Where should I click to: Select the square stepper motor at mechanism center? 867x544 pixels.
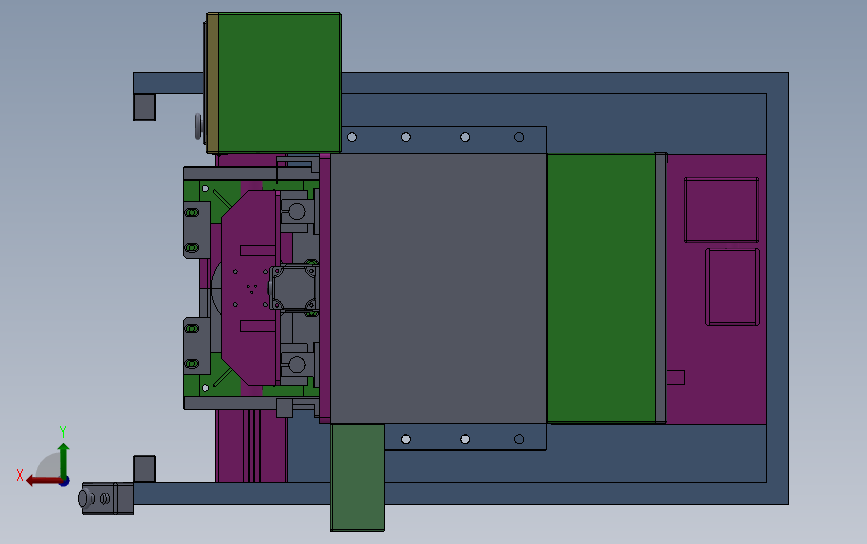[293, 288]
